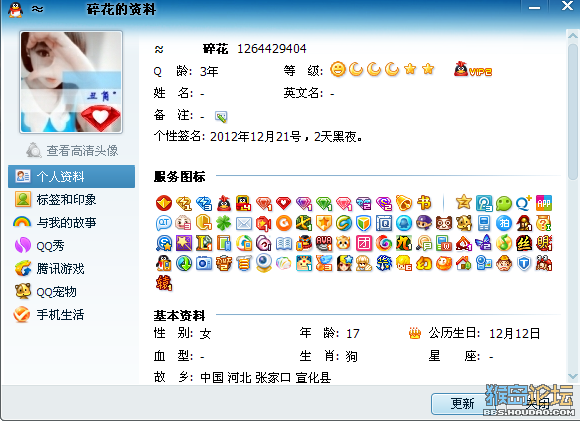Click the 丝 game icon
The height and width of the screenshot is (421, 580).
523,243
